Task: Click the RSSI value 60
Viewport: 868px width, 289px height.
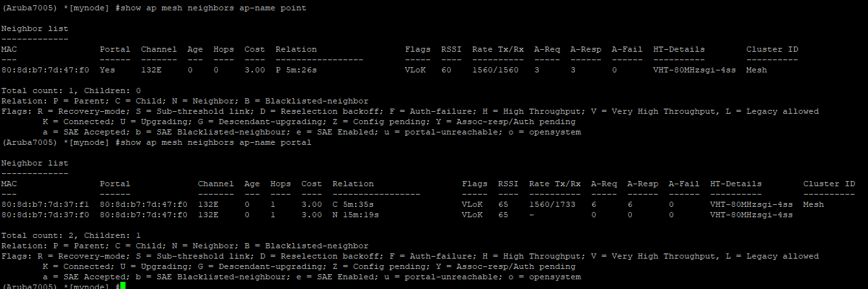Action: tap(446, 70)
